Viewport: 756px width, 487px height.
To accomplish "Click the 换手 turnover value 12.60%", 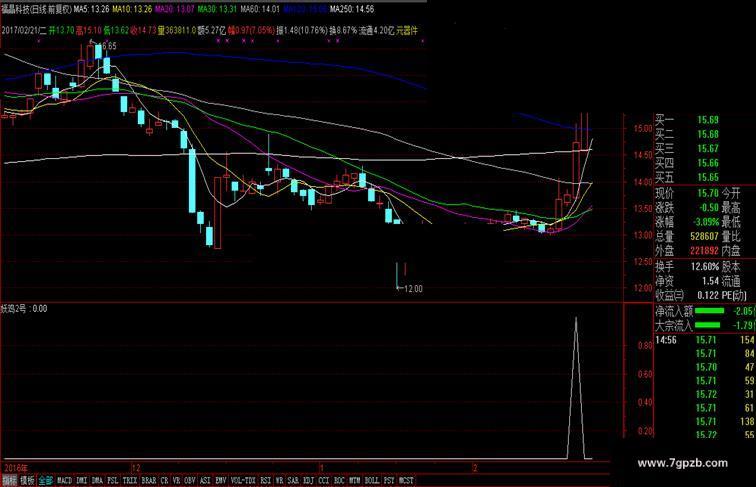I will pyautogui.click(x=705, y=267).
